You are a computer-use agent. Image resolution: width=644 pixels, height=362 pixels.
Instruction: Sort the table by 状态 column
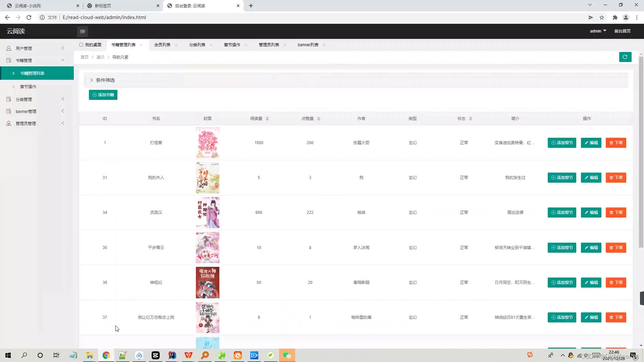coord(471,119)
